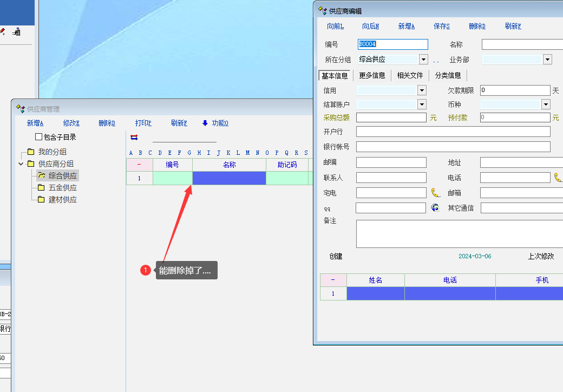The image size is (563, 392).
Task: Click the phone icon beside 电话 field
Action: pos(558,177)
